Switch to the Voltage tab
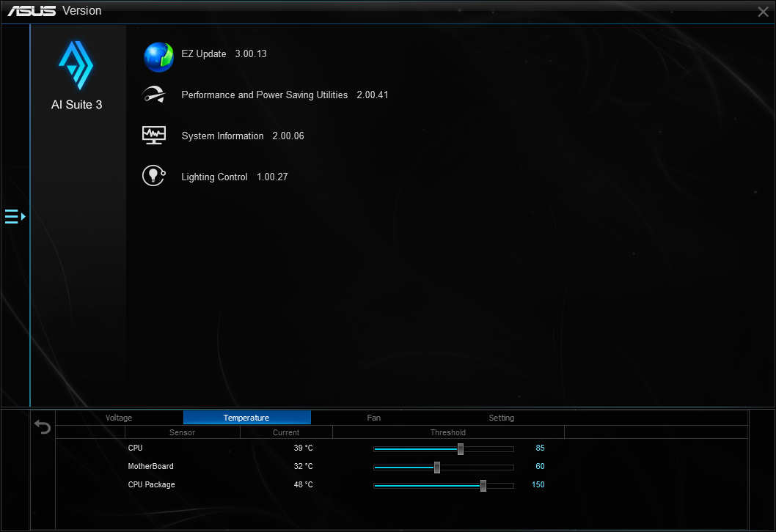This screenshot has width=776, height=532. (119, 418)
